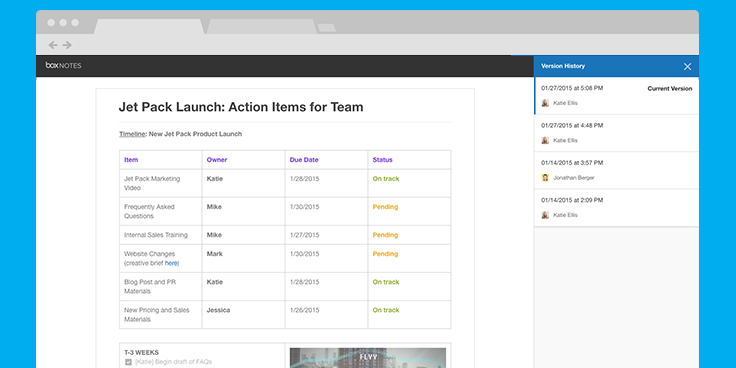Viewport: 736px width, 368px height.
Task: Open the FLYY image thumbnail
Action: tap(368, 358)
